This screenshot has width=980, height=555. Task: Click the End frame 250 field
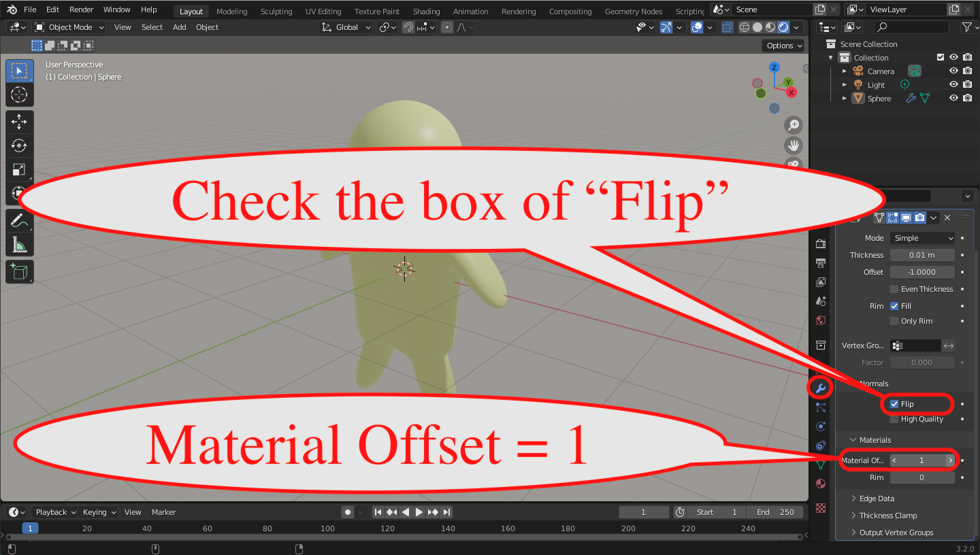(775, 512)
